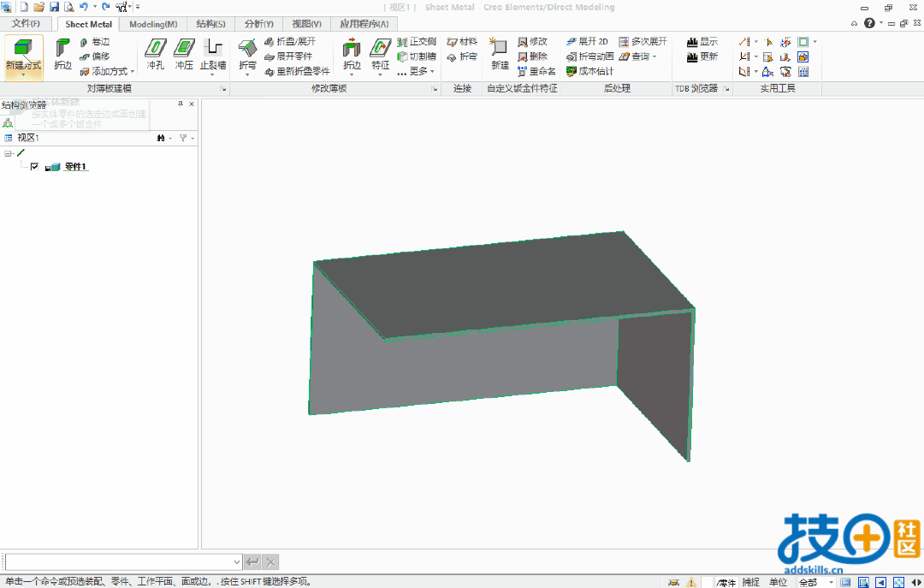Switch to the 分析(Y) tab
The height and width of the screenshot is (588, 924).
[x=259, y=24]
